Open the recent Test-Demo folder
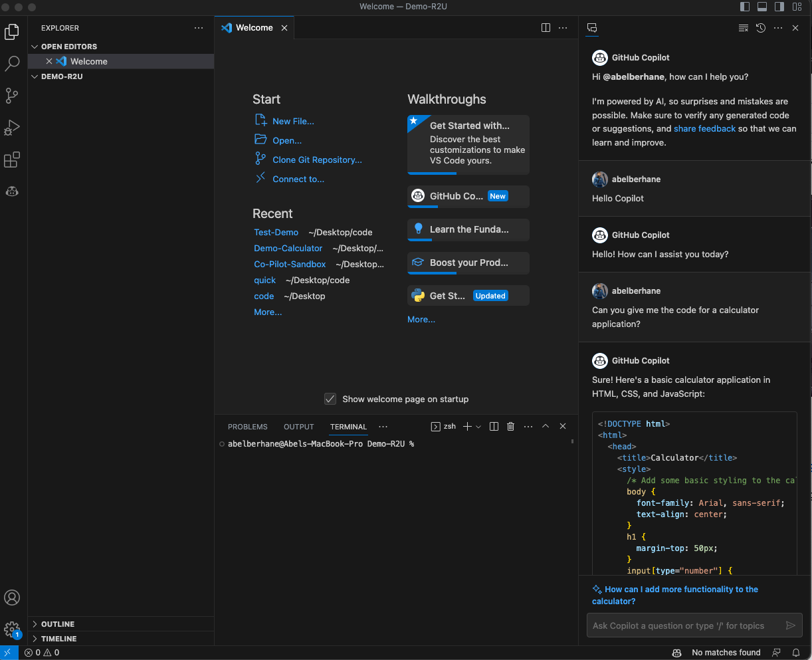Image resolution: width=812 pixels, height=660 pixels. tap(276, 232)
